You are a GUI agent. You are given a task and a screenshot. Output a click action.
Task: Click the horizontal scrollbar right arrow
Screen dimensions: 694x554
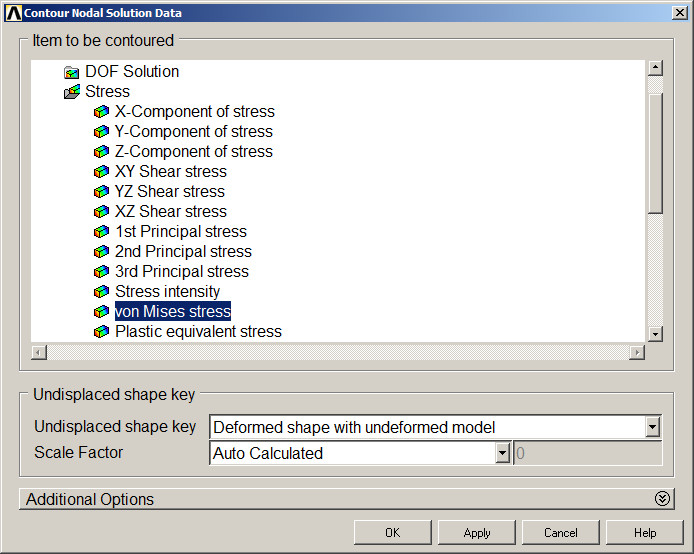tap(636, 352)
